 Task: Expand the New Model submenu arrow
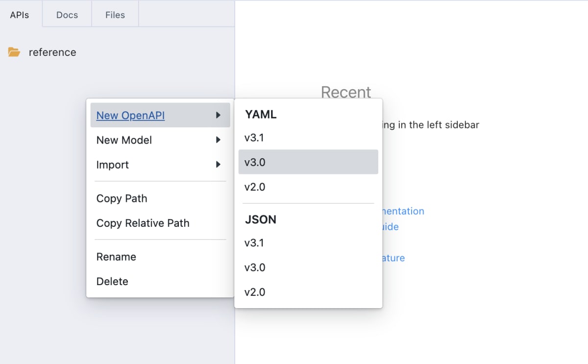tap(218, 140)
